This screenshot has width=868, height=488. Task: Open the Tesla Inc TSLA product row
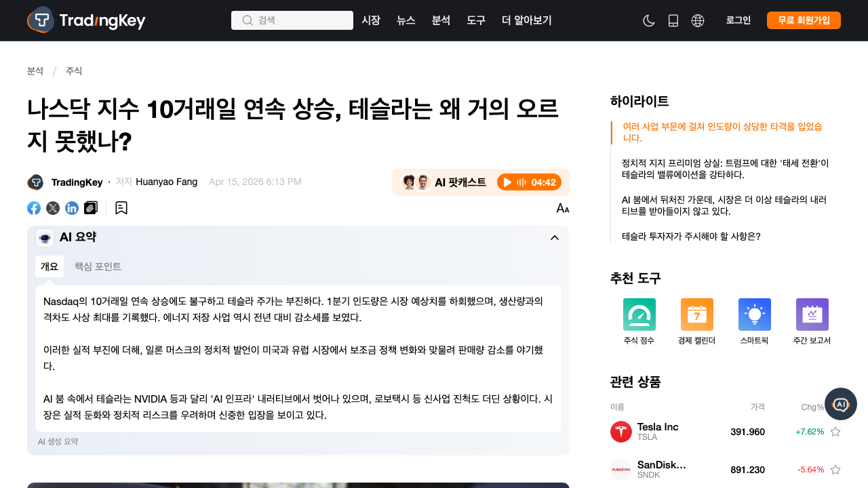pos(726,432)
